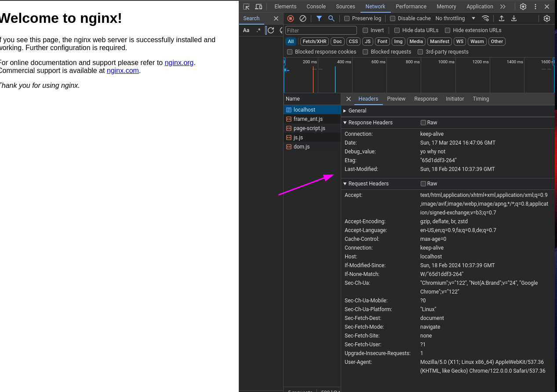Collapse the Request Headers section
557x392 pixels.
(345, 184)
